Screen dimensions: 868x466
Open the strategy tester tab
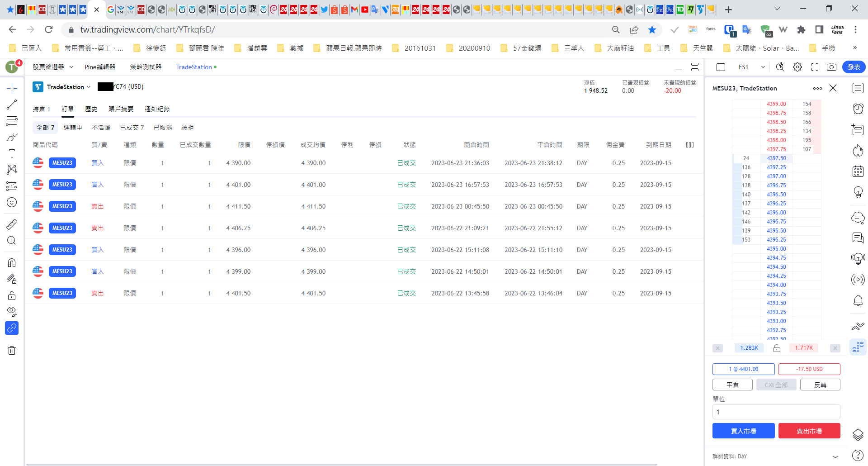[x=146, y=67]
